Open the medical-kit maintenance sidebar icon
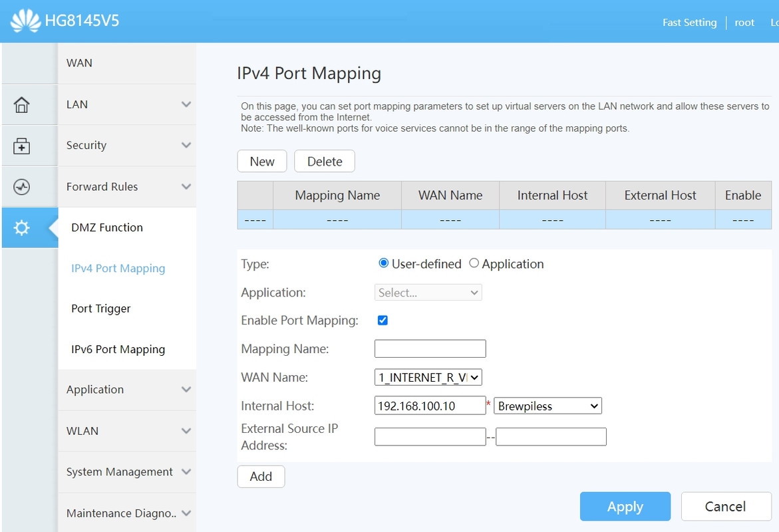 (21, 146)
